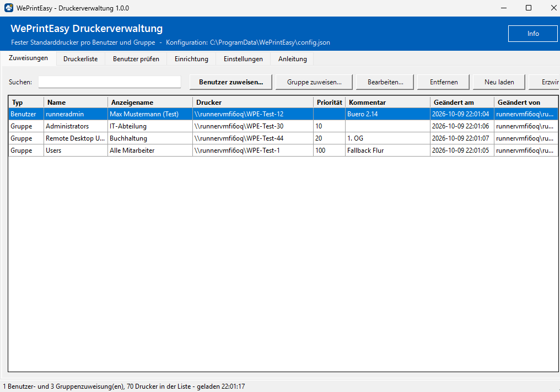The image size is (560, 392).
Task: Switch to the Zuweisungen tab
Action: pos(28,58)
